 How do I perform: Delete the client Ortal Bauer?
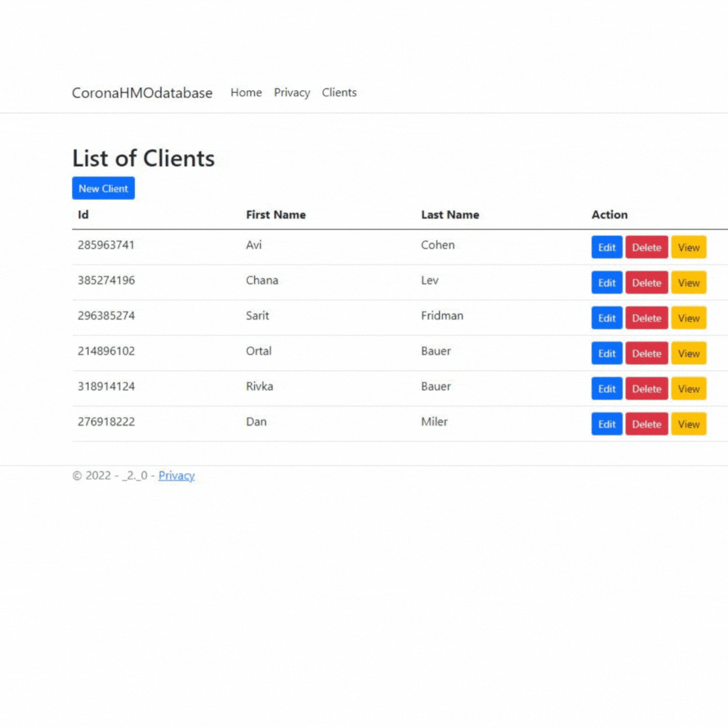point(646,353)
